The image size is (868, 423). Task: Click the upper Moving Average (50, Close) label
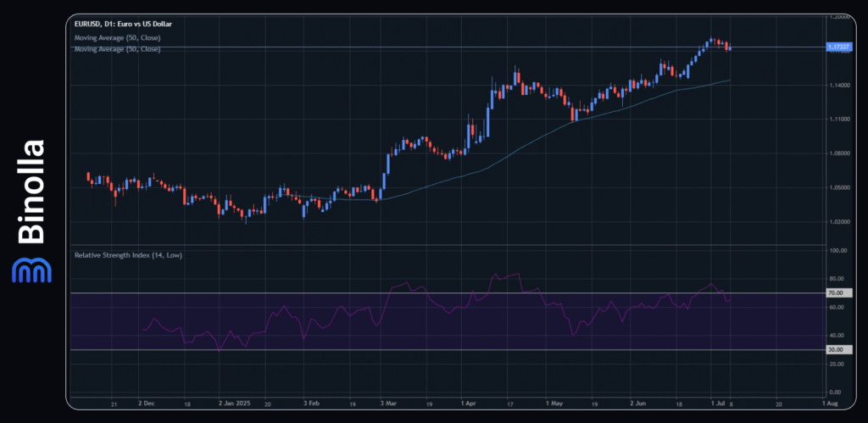pos(117,38)
